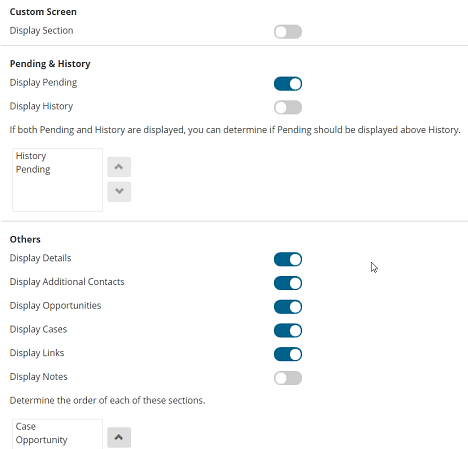The image size is (468, 449).
Task: Turn off Display Pending switch
Action: click(288, 84)
